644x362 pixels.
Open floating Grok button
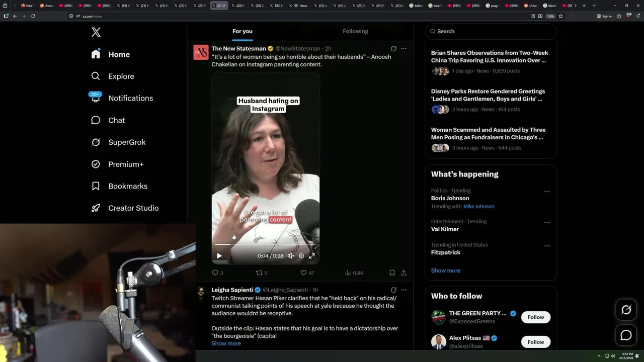626,310
